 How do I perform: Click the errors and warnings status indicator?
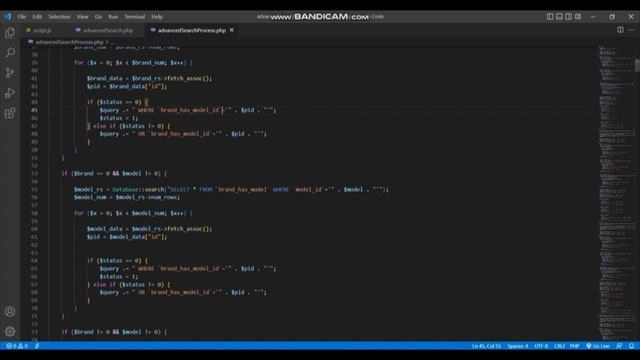pyautogui.click(x=17, y=346)
